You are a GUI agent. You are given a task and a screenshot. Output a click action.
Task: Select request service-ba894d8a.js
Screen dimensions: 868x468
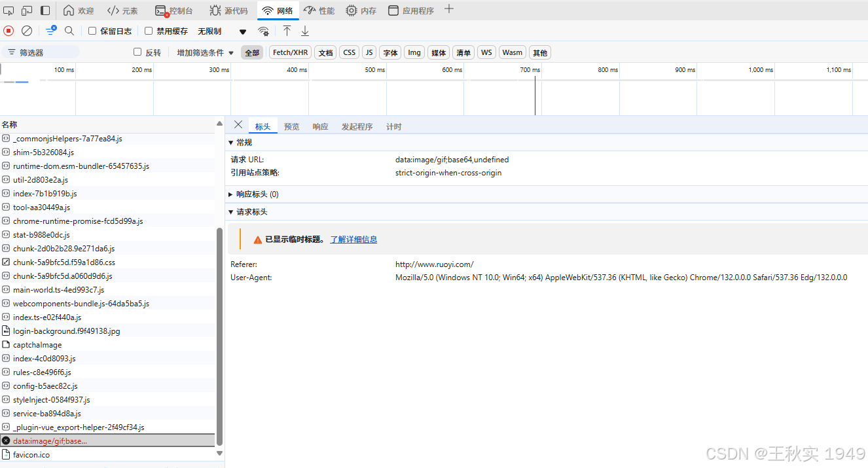coord(107,413)
